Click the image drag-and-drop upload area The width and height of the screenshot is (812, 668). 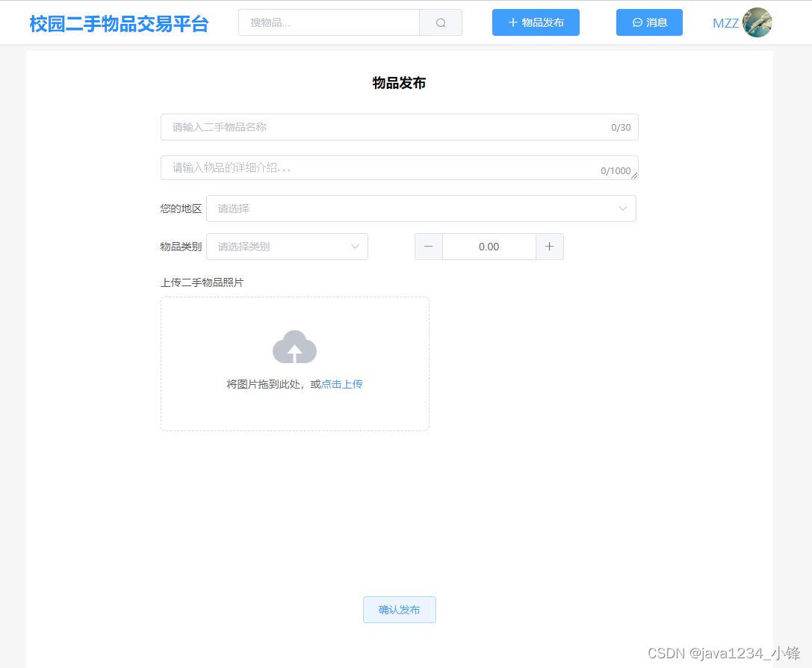[x=294, y=364]
